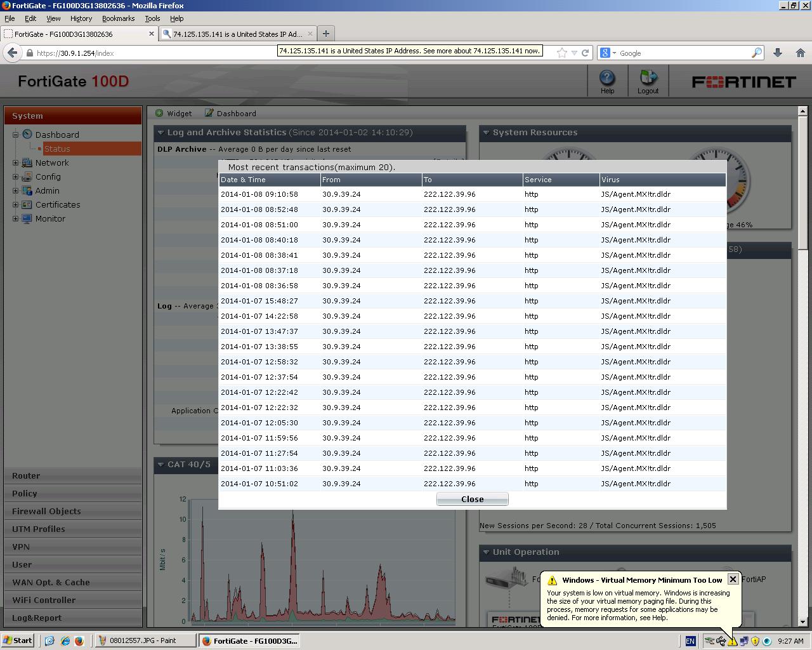
Task: Open the EN language indicator
Action: point(690,641)
